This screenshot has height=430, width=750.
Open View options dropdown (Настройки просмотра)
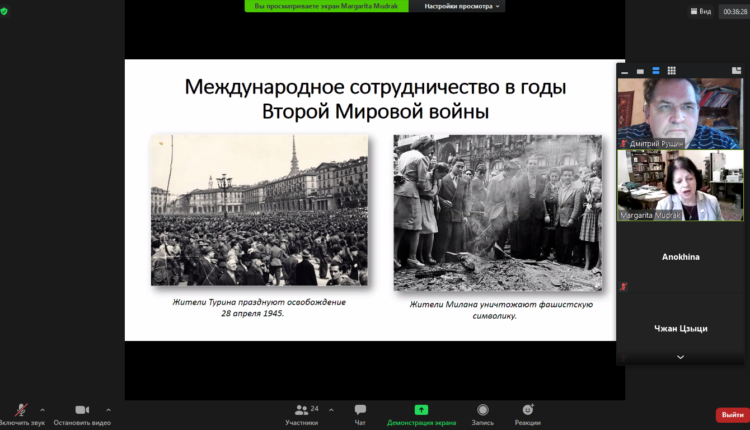(461, 6)
